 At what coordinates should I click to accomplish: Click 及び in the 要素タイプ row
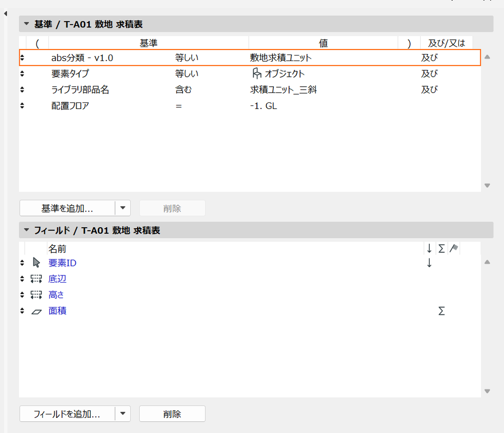pyautogui.click(x=429, y=74)
